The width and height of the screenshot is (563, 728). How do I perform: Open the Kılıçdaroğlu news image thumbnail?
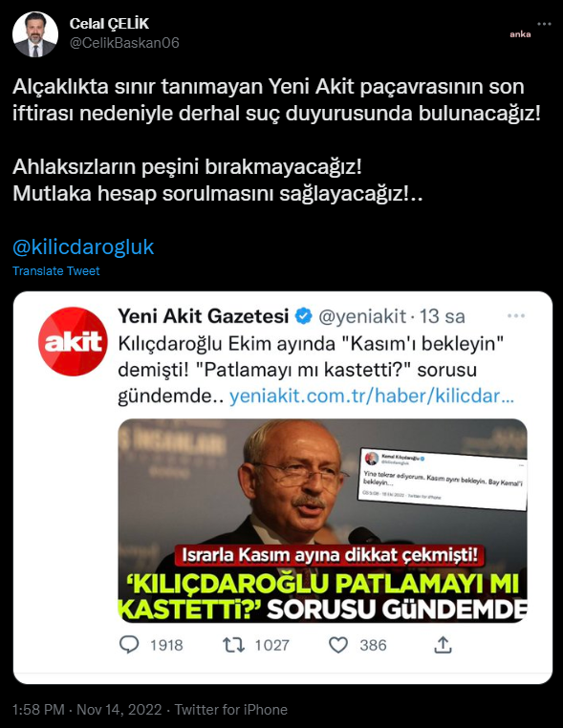point(322,521)
